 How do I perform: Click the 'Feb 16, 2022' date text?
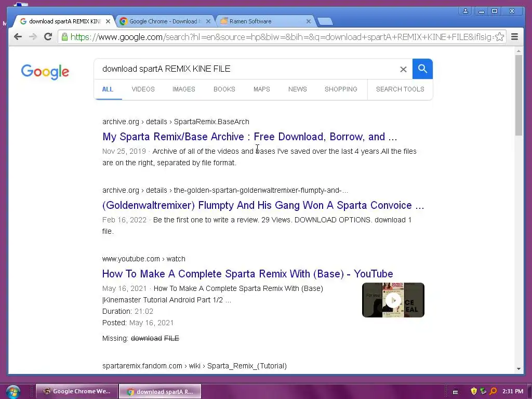click(125, 220)
